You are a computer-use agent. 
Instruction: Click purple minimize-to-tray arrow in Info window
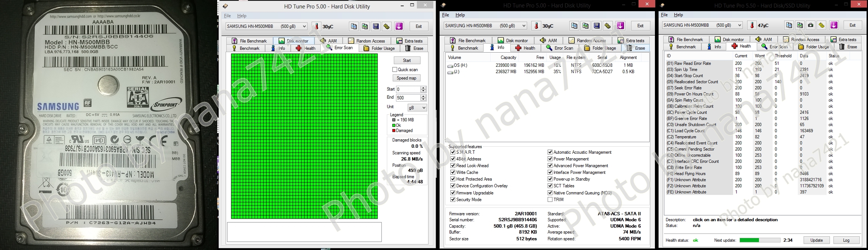620,25
